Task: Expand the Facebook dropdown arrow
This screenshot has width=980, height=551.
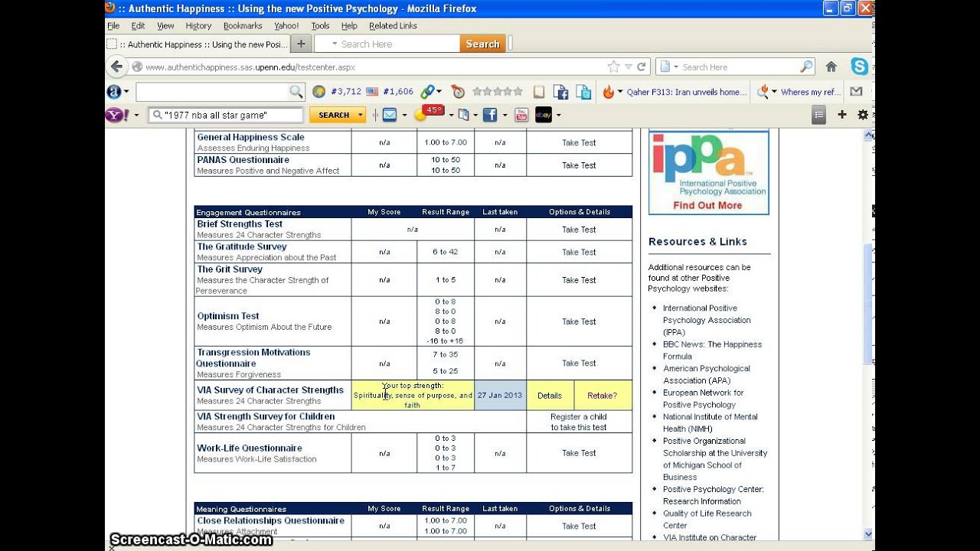Action: point(505,116)
